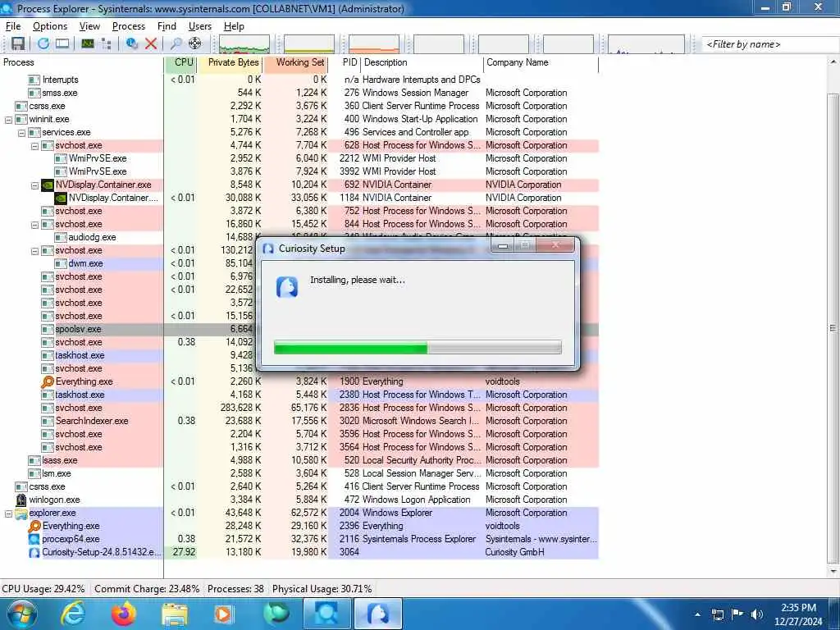
Task: Sort by the CPU column header
Action: 180,62
